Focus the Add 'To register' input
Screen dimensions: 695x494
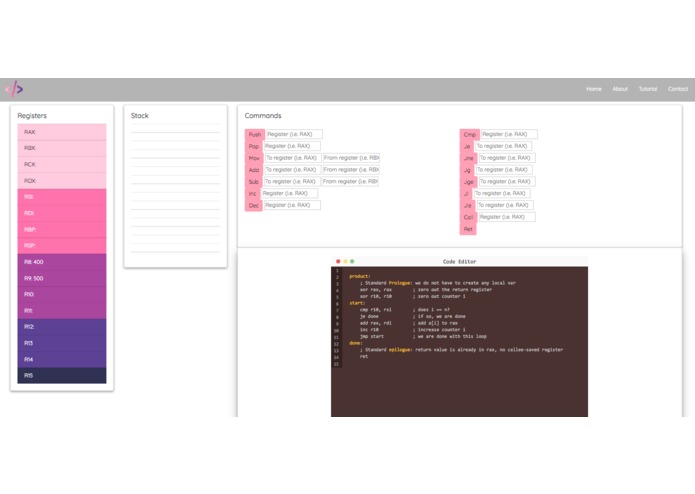pos(292,170)
